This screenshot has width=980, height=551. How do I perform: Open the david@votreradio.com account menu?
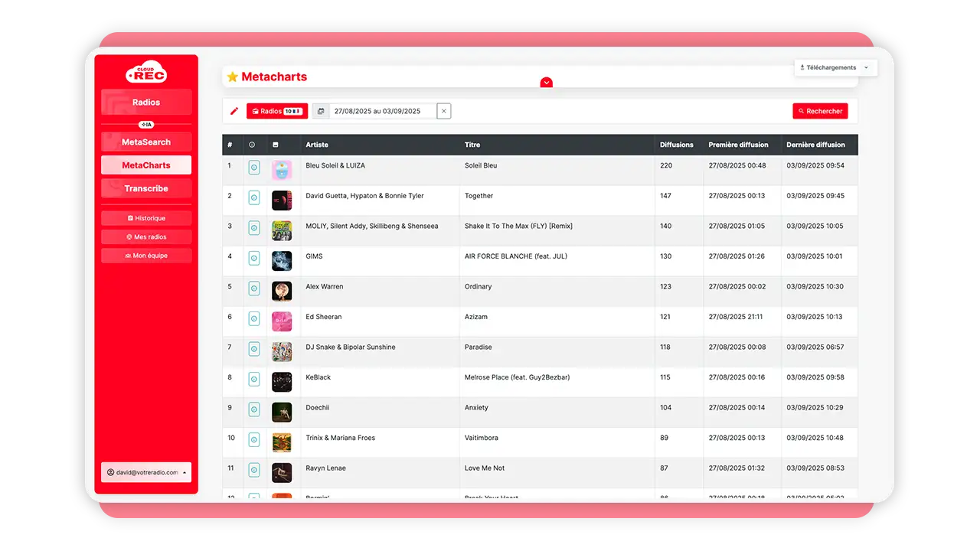146,472
